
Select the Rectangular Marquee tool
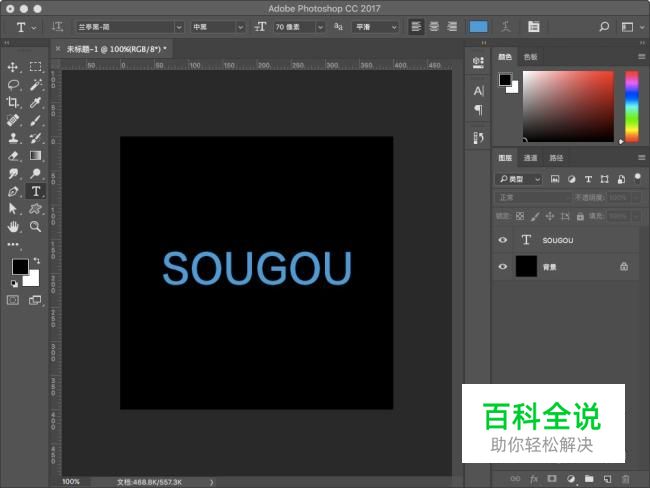coord(35,67)
